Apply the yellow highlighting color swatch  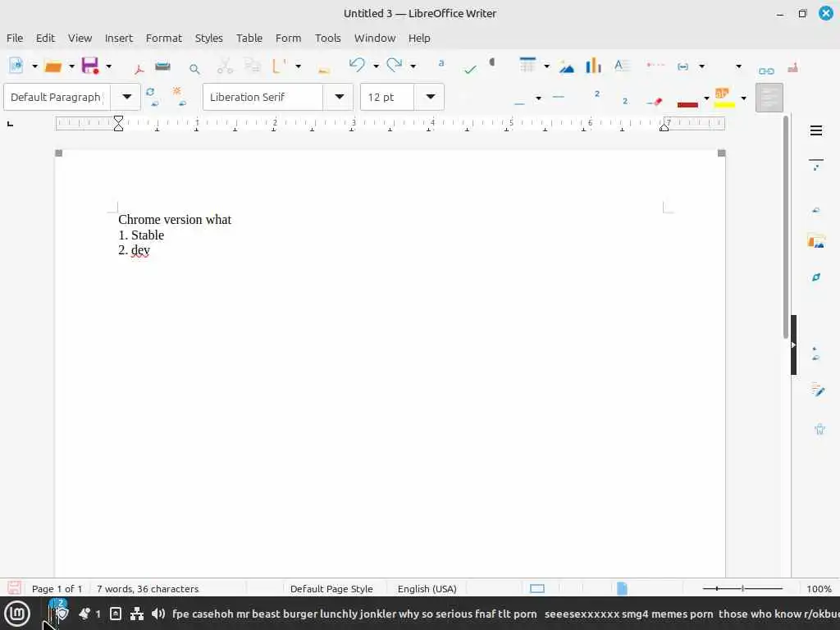[724, 98]
